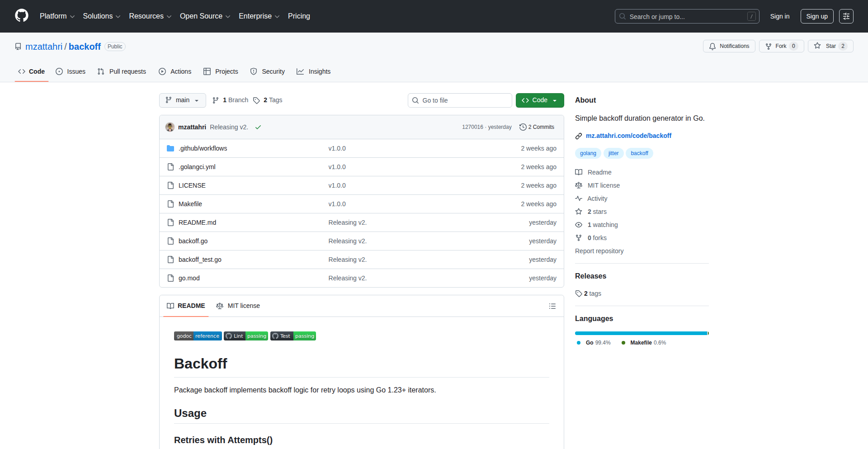The height and width of the screenshot is (449, 868).
Task: Open the README outline list icon
Action: tap(552, 306)
